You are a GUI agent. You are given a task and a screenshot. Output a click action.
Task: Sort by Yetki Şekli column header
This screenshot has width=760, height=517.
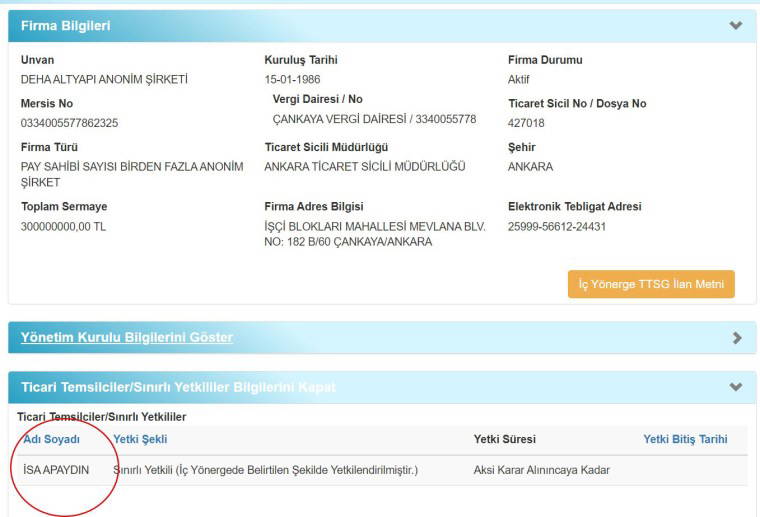(x=140, y=439)
